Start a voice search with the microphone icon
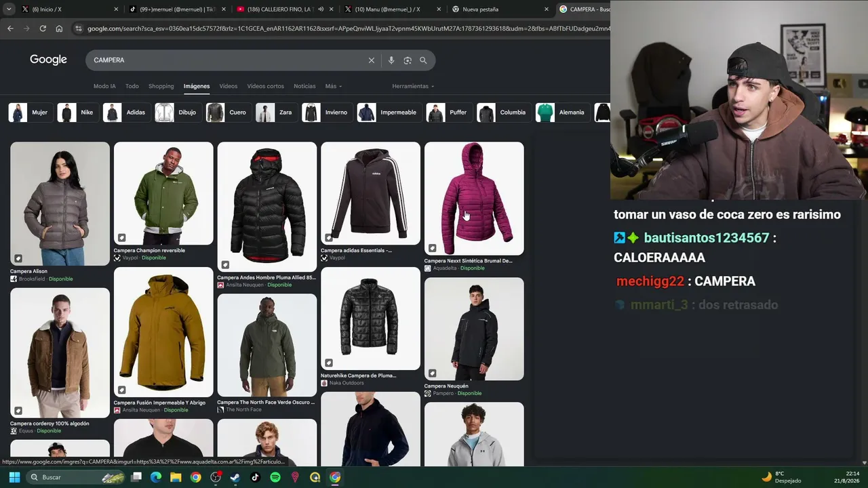Image resolution: width=868 pixels, height=488 pixels. click(391, 60)
